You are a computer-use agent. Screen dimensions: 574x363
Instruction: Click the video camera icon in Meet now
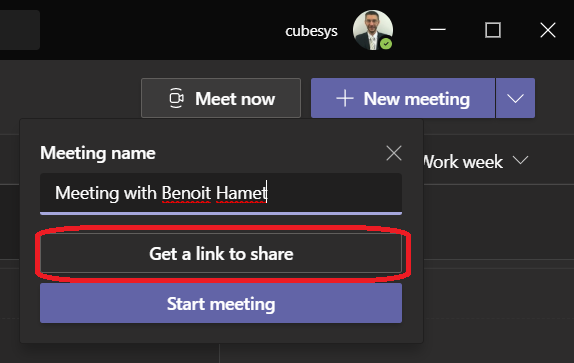[x=176, y=98]
